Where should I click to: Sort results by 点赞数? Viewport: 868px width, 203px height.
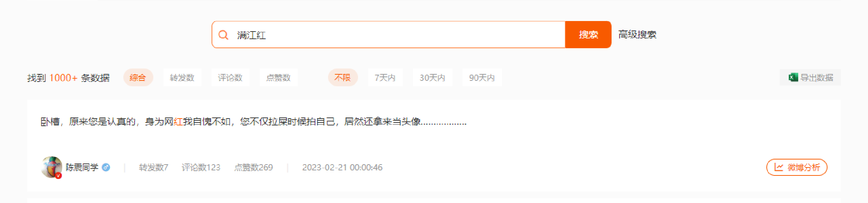click(278, 78)
